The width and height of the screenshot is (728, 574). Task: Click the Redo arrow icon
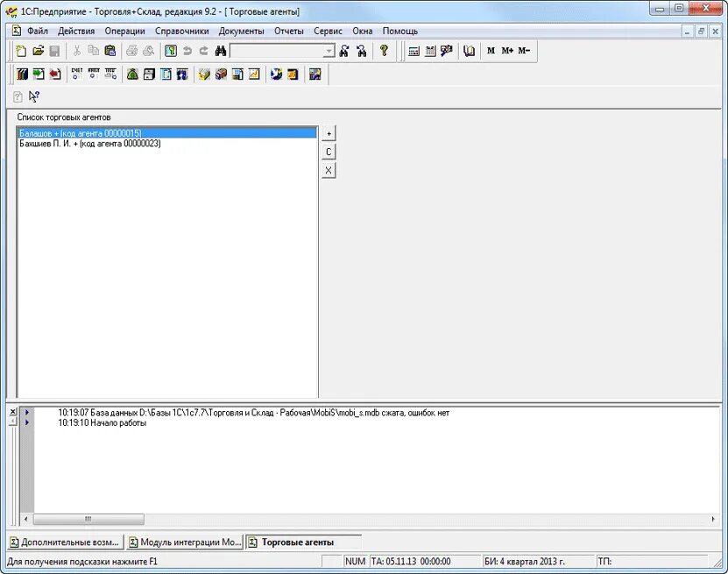[x=204, y=51]
